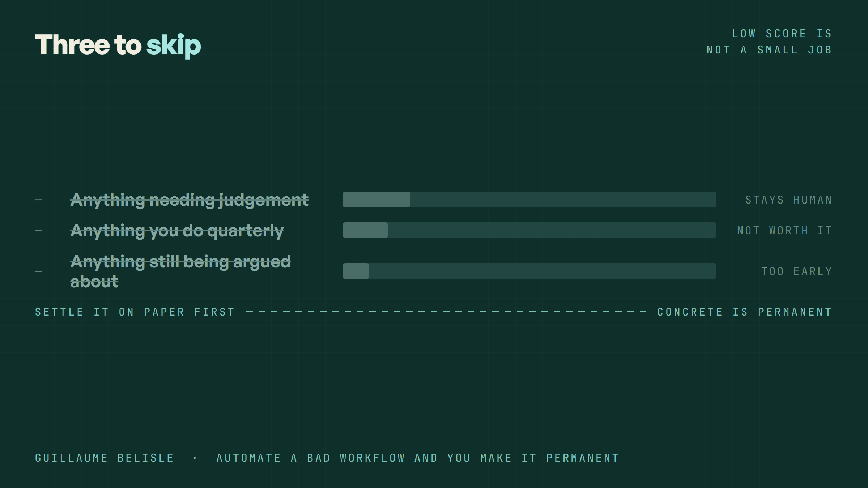Click footer 'AUTOMATE A BAD WORKFLOW' tagline

(418, 458)
